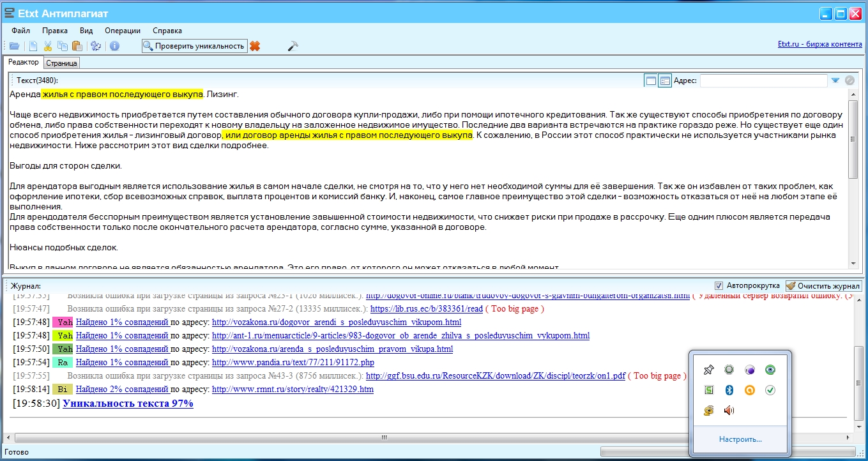Click the yellow-green Yah source tag

tap(63, 336)
